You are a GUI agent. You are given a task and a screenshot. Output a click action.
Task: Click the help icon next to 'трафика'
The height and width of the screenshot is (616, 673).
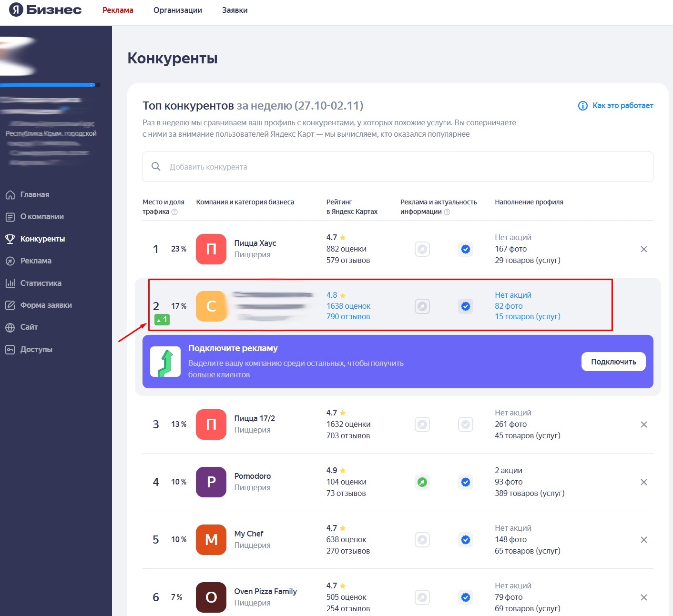[174, 212]
